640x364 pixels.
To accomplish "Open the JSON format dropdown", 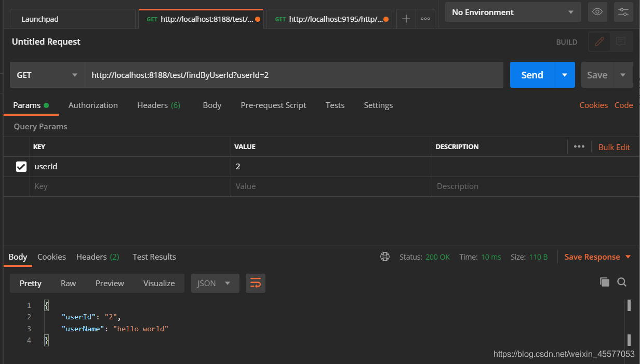I will tap(215, 283).
